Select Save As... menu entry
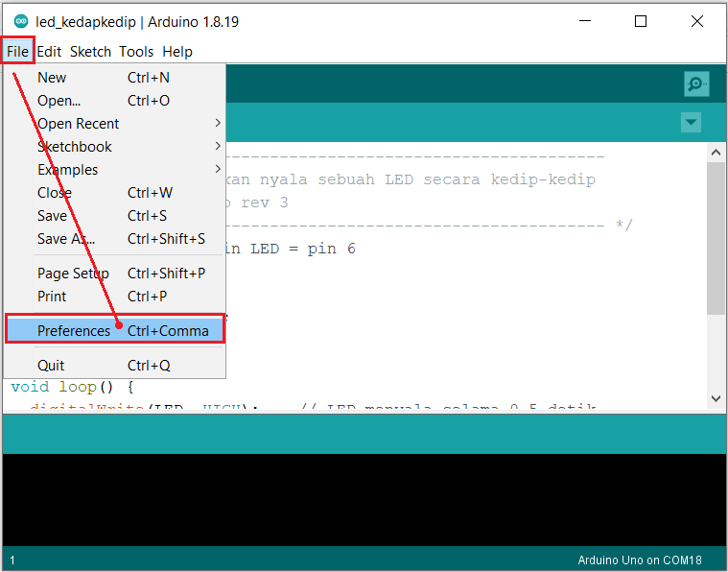Viewport: 728px width, 572px height. [115, 238]
